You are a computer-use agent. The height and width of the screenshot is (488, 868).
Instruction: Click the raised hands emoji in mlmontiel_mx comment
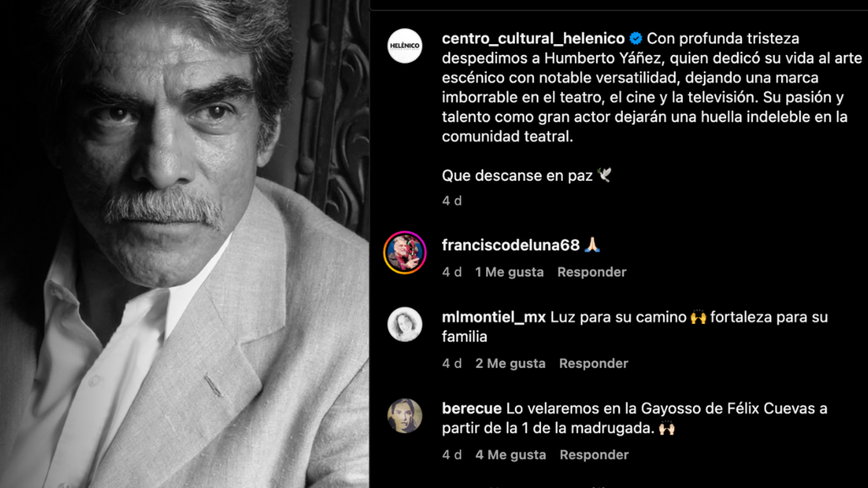tap(698, 317)
